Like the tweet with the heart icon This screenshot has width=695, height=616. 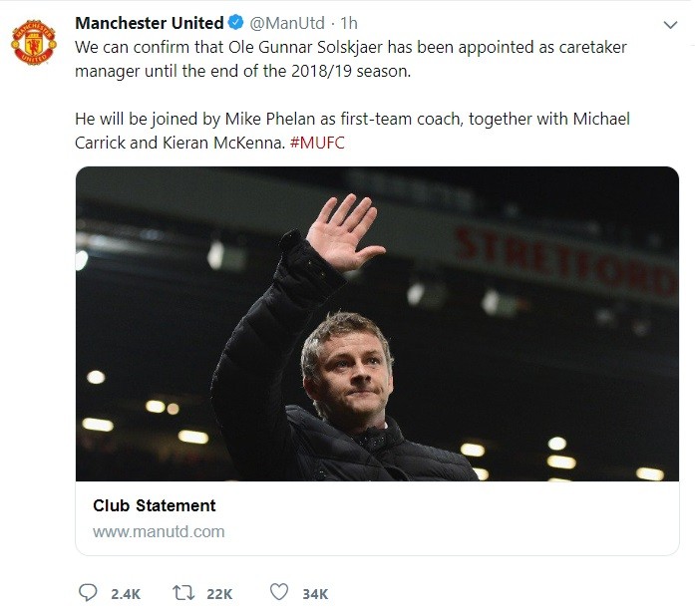point(279,592)
